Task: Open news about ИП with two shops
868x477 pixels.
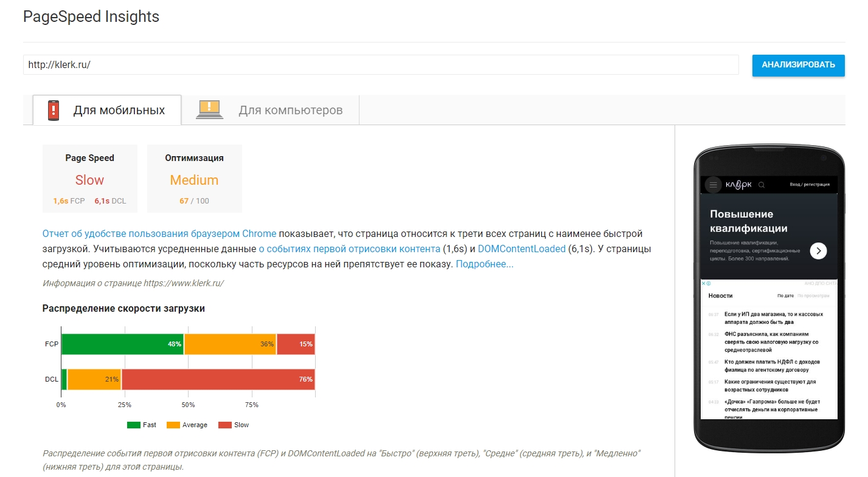Action: click(774, 318)
